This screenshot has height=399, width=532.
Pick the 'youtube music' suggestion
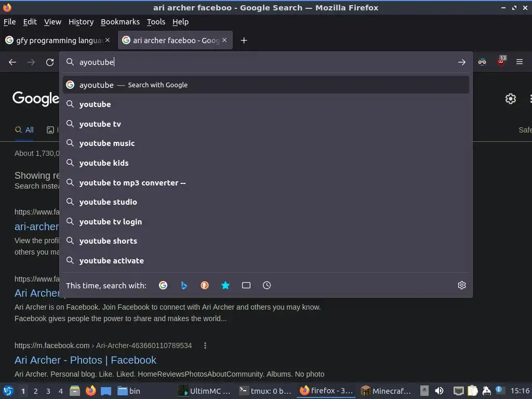pos(265,143)
